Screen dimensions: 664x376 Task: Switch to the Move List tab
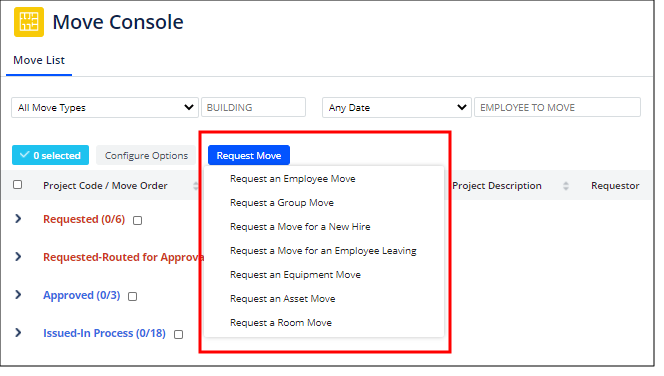click(39, 61)
